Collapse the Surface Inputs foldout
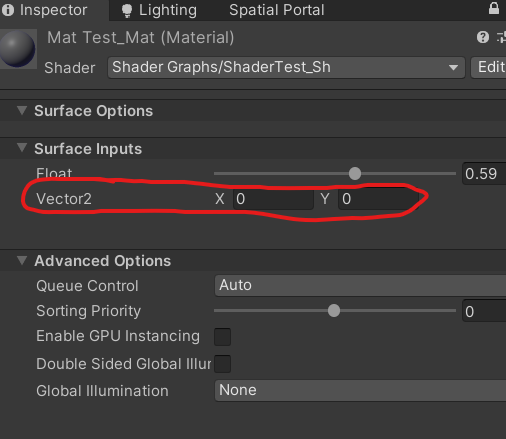Image resolution: width=506 pixels, height=439 pixels. [x=22, y=148]
